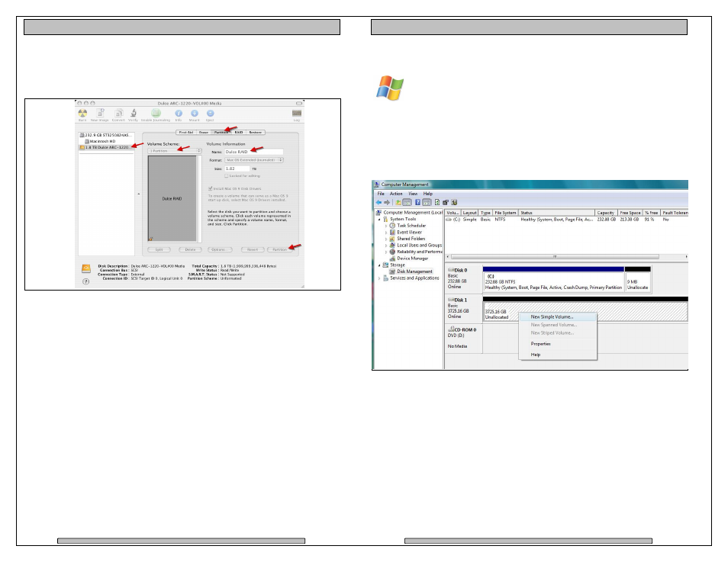Click the Delete button in Disk Utility
728x562 pixels.
(x=190, y=249)
